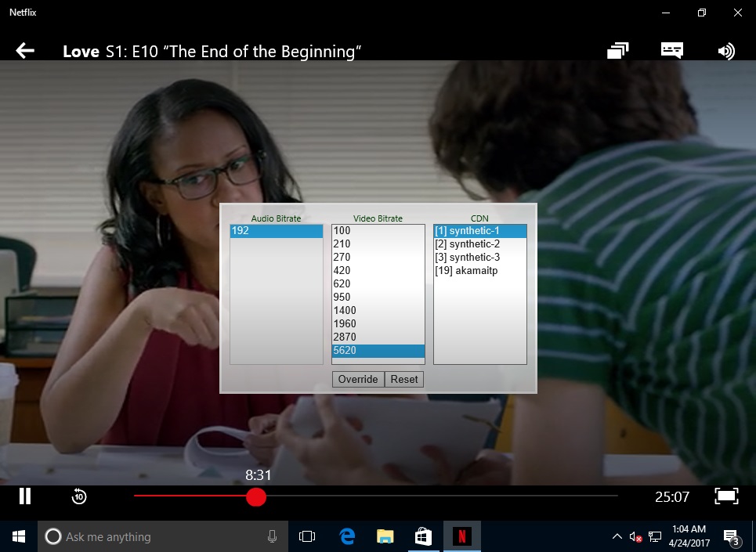Toggle full screen mode
The width and height of the screenshot is (756, 552).
pos(726,496)
